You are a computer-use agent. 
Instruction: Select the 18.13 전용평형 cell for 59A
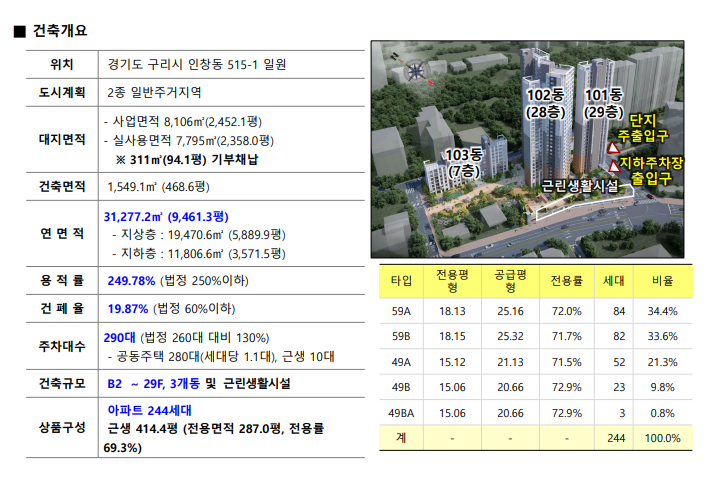[452, 311]
